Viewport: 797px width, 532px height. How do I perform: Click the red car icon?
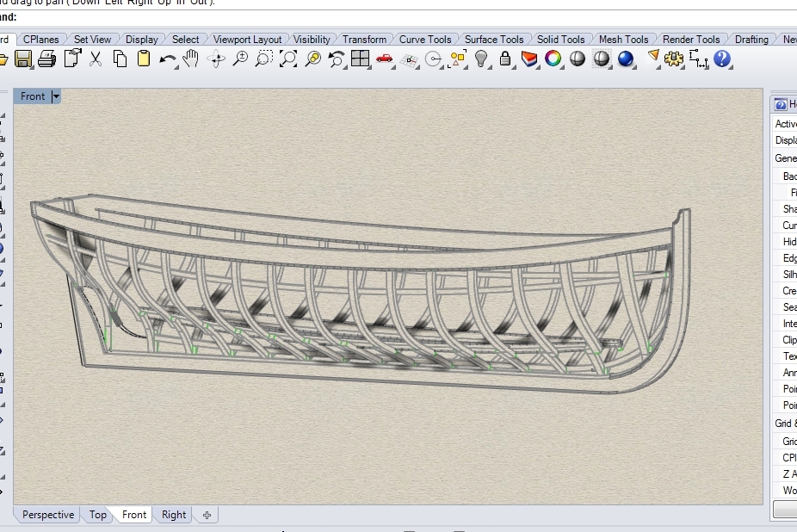click(385, 59)
